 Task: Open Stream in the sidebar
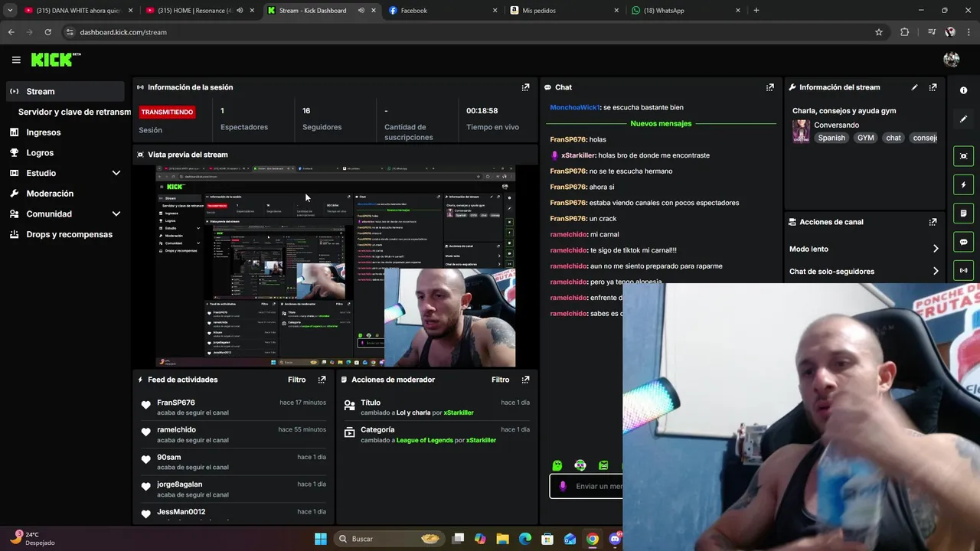(x=65, y=91)
